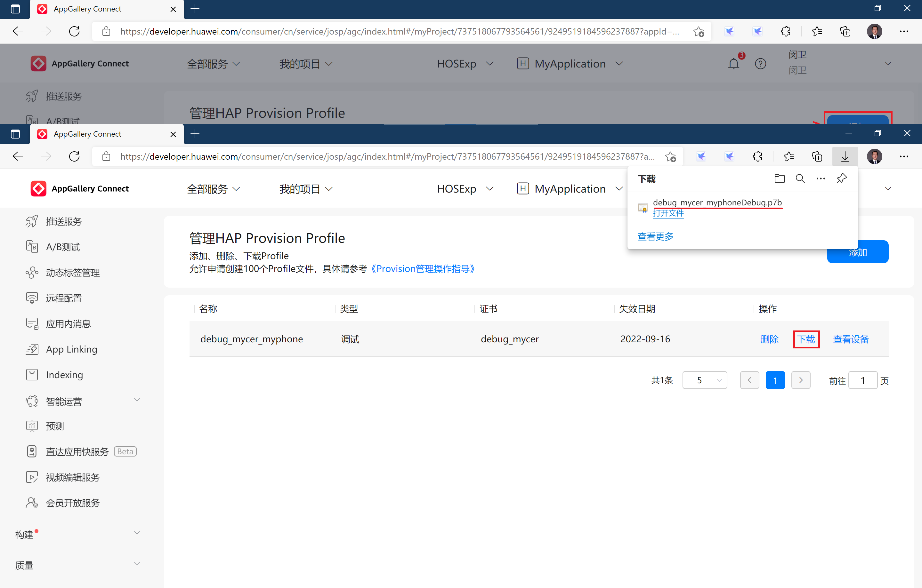Open the Provision管理操作指导 link
The width and height of the screenshot is (922, 588).
point(423,269)
